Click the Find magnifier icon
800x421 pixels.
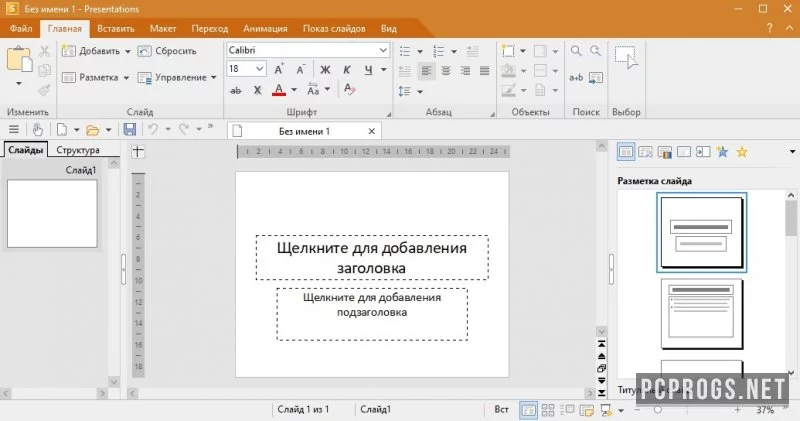pos(576,51)
